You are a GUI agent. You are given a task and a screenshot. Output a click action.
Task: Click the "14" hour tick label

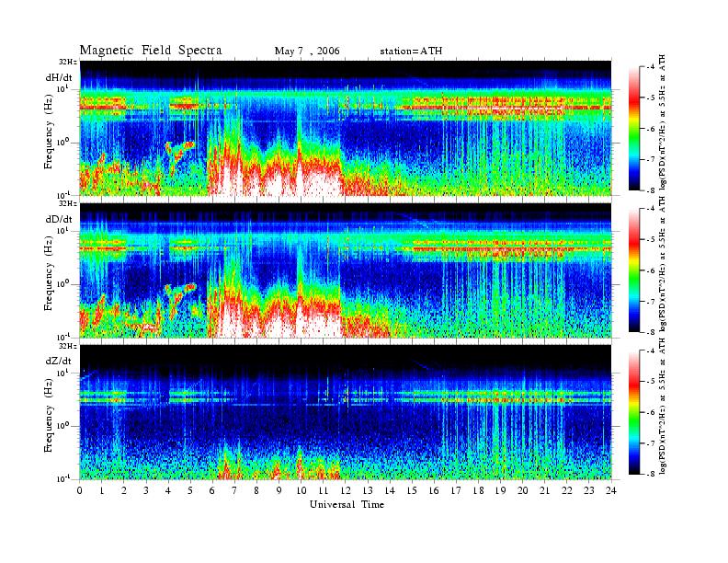(x=390, y=490)
